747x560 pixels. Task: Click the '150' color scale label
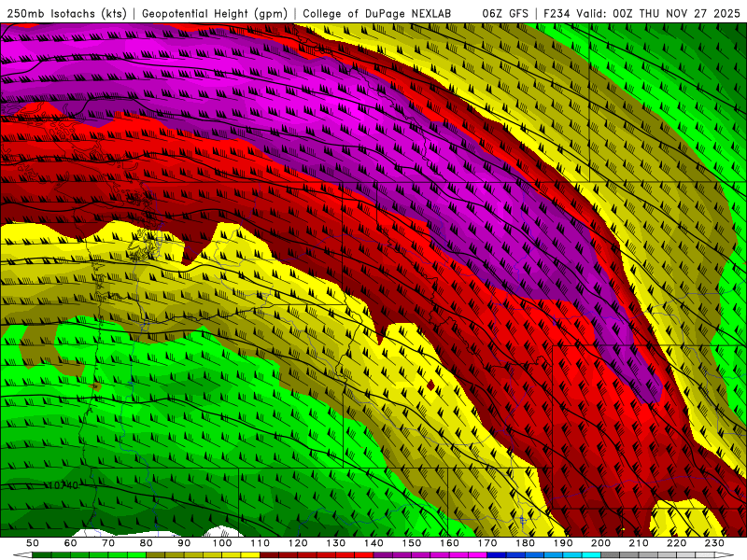tap(412, 543)
